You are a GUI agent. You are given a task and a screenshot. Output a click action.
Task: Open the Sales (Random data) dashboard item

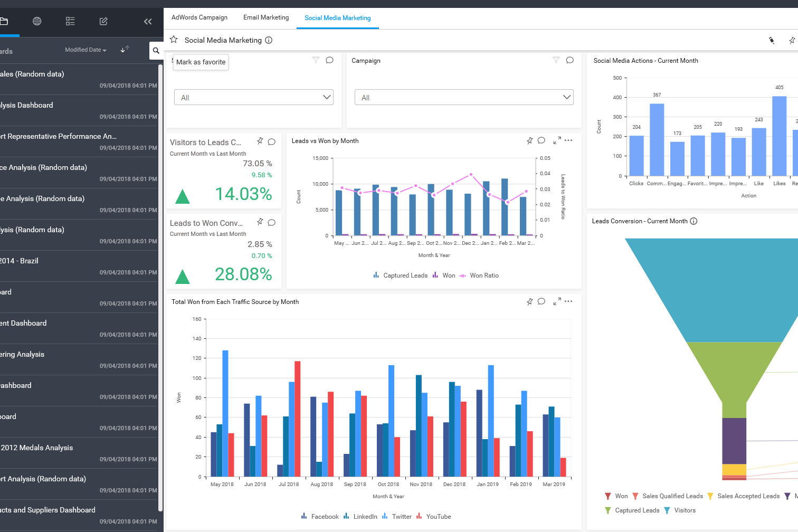pyautogui.click(x=79, y=79)
